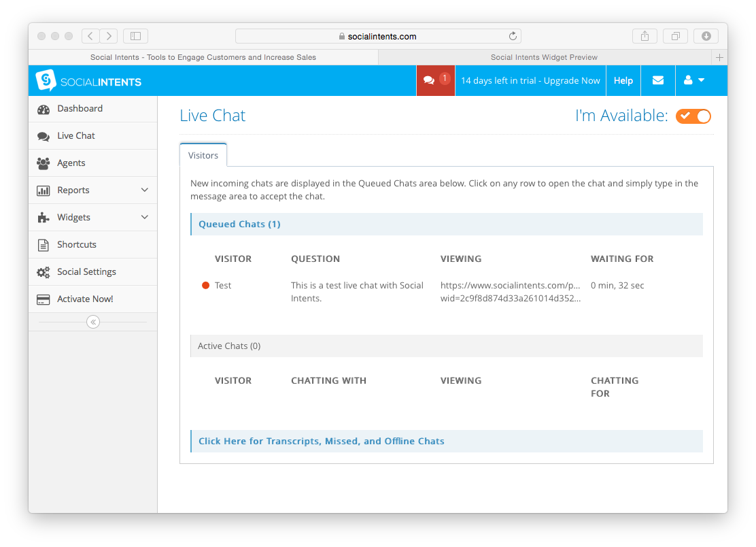Open the Social Intents logo home link

point(88,80)
